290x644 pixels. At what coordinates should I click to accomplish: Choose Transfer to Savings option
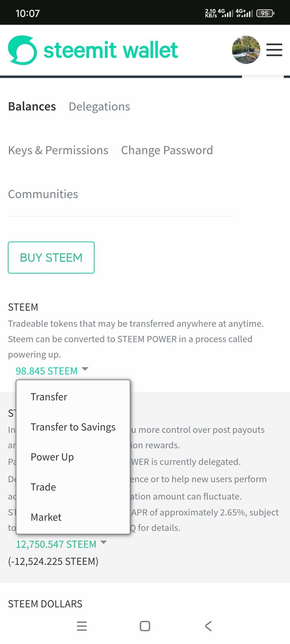tap(73, 427)
